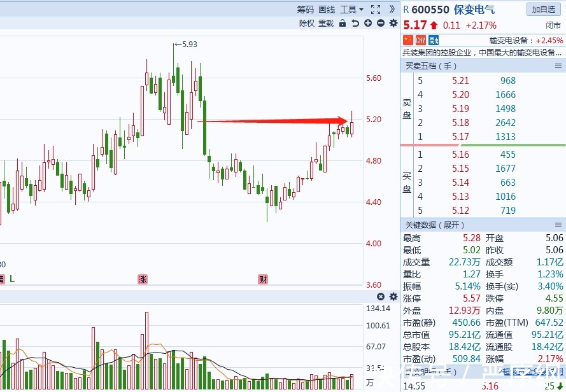Click 振幅 value 5.14%

pos(467,286)
